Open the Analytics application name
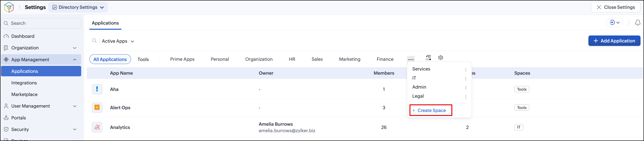Screen dimensions: 644x141 tap(120, 127)
